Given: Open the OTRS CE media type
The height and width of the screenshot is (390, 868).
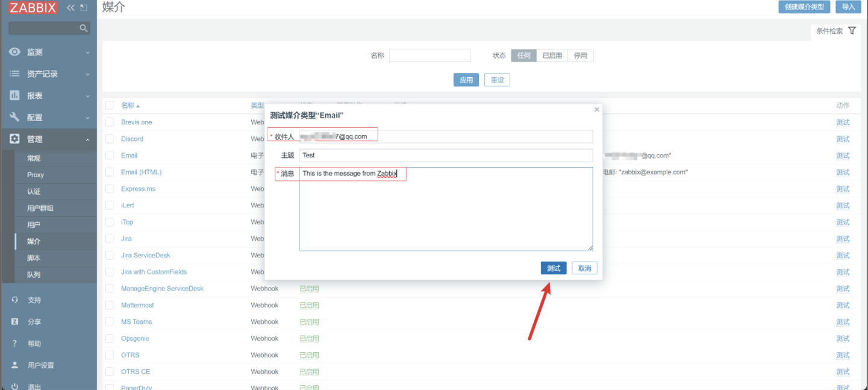Looking at the screenshot, I should pos(136,371).
